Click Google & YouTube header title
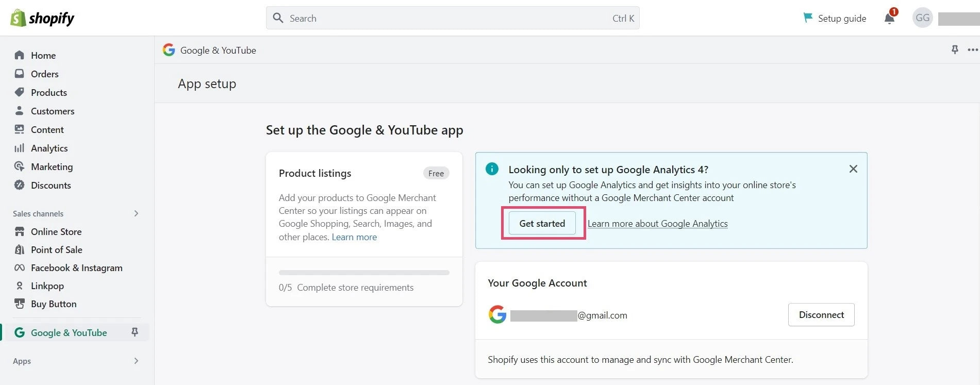 [x=218, y=50]
